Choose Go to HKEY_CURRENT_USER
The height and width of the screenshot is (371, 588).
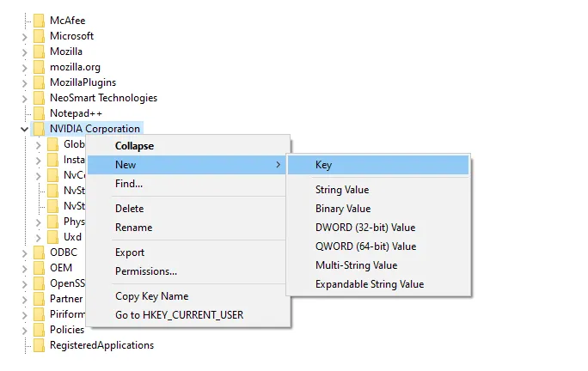[188, 315]
